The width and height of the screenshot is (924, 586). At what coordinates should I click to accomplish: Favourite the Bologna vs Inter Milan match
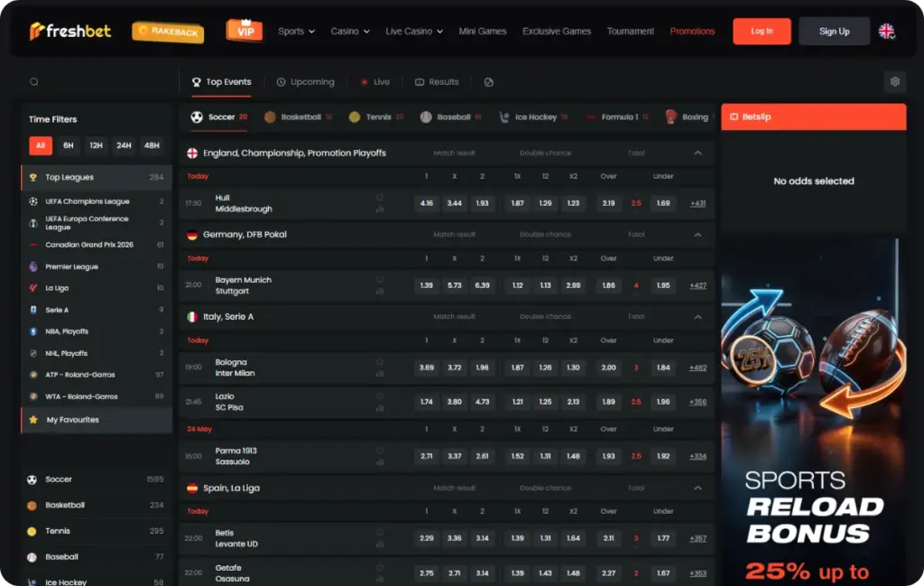(x=380, y=361)
